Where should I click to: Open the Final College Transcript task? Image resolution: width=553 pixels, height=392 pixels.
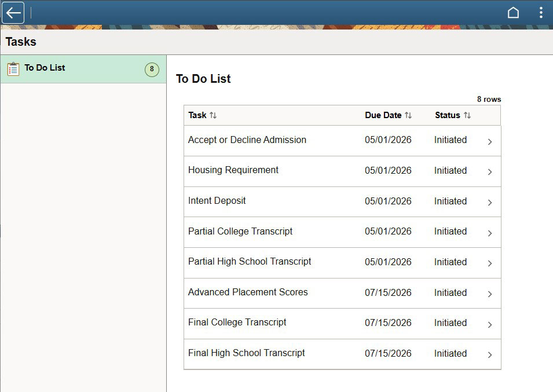237,323
